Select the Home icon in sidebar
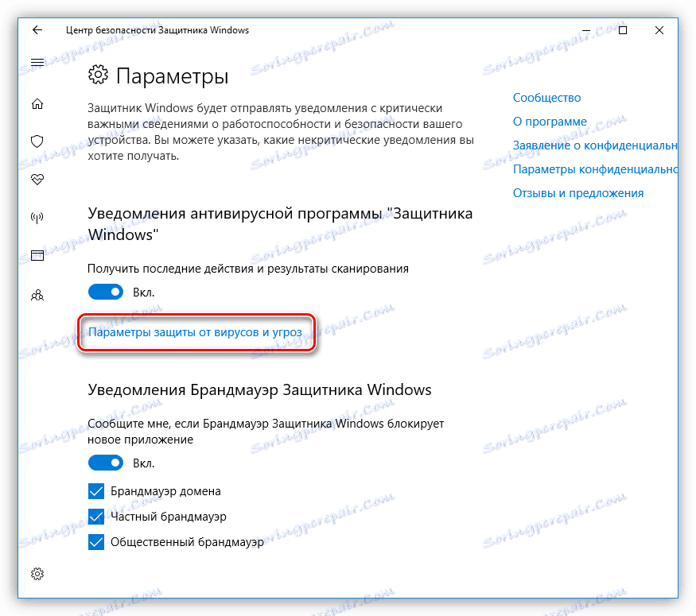696x616 pixels. 37,103
